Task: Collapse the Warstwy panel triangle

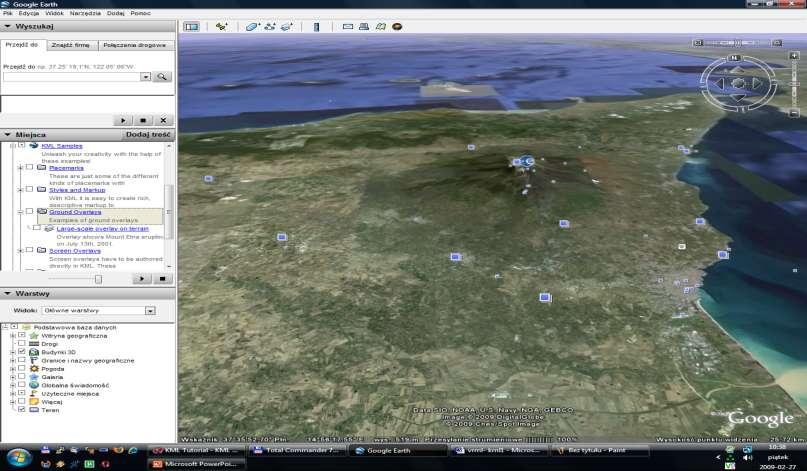Action: pos(7,293)
